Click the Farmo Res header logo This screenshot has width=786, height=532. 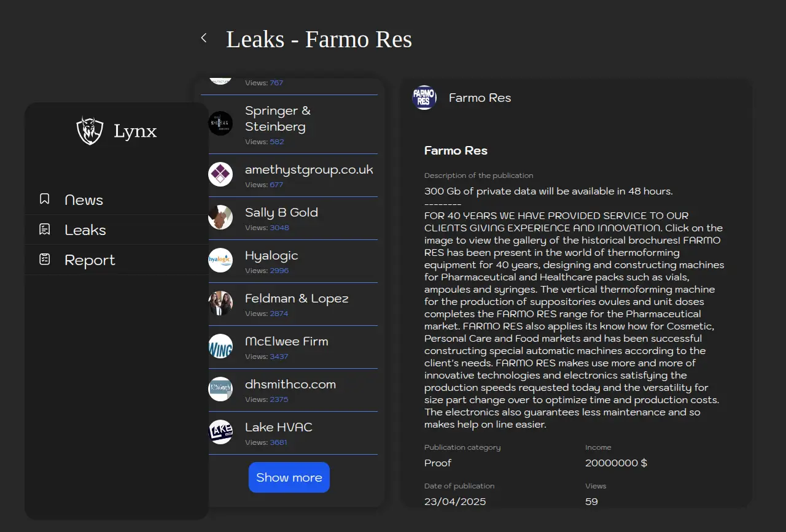424,98
